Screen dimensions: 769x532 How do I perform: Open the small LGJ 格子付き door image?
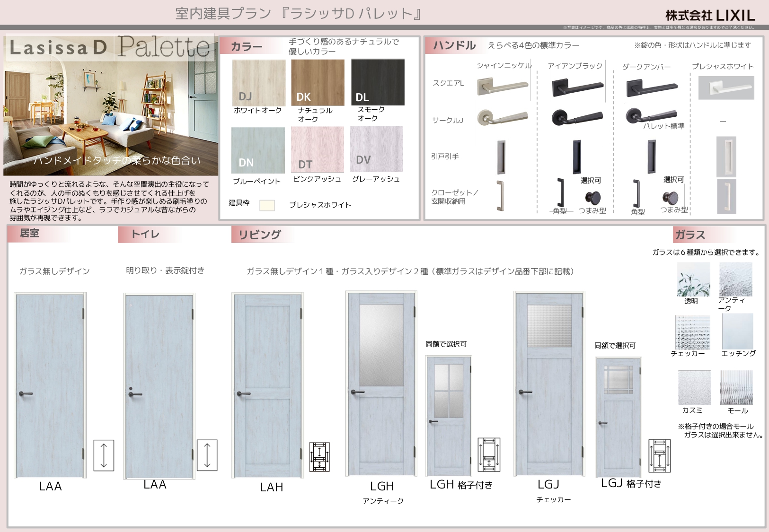[x=619, y=418]
